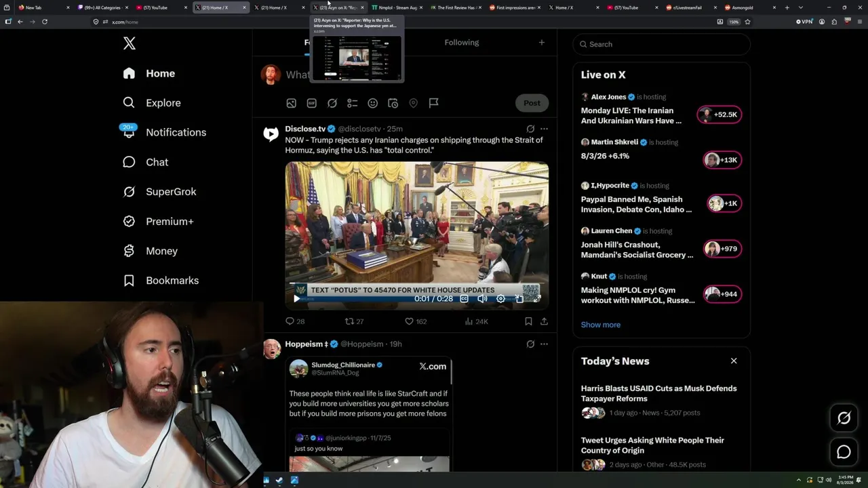The image size is (868, 488).
Task: Open more options on Disclose.tv post
Action: [544, 129]
